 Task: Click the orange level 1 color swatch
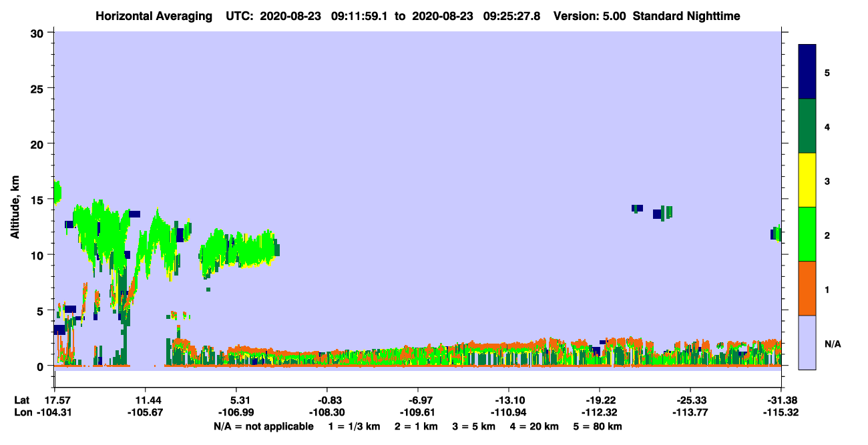coord(807,288)
